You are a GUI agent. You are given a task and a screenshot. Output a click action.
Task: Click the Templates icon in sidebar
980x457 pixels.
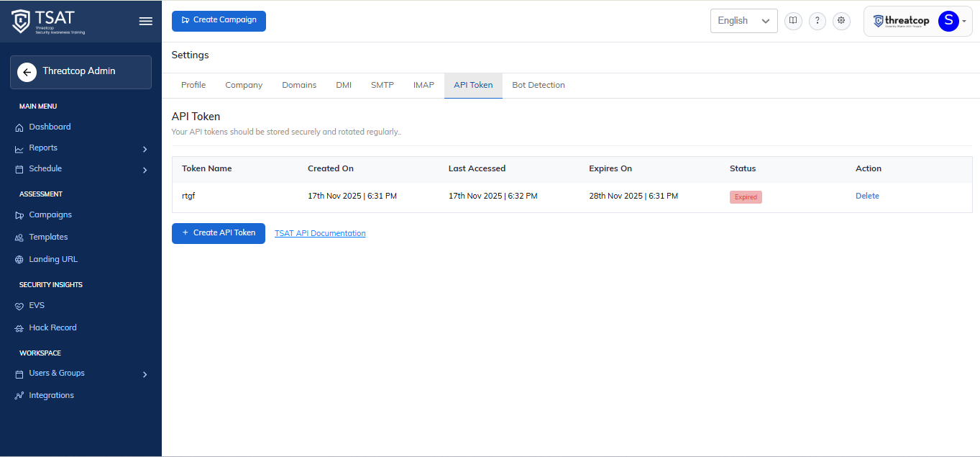pos(19,237)
